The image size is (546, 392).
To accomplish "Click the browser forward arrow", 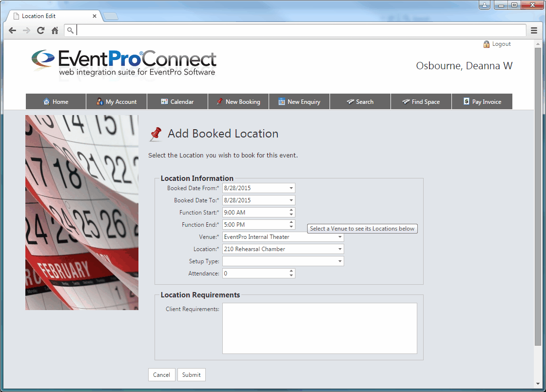I will pyautogui.click(x=26, y=31).
